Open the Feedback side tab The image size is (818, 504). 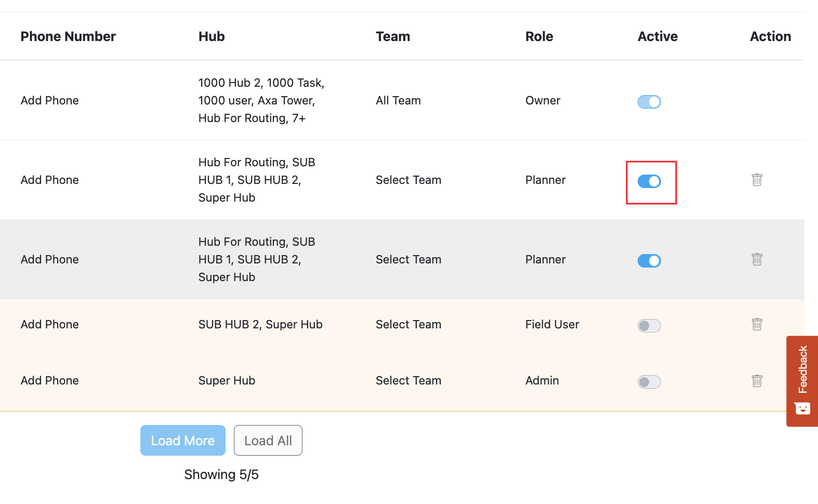pos(802,381)
